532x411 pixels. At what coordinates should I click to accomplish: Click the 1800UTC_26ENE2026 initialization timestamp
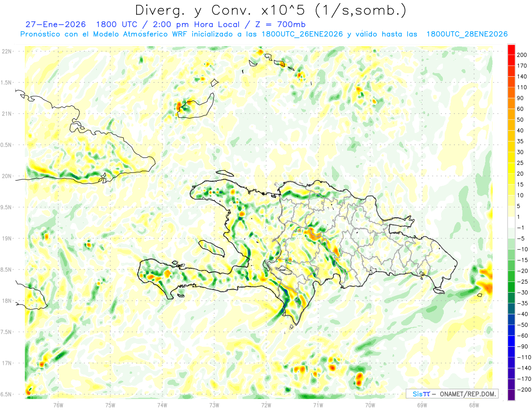point(302,34)
